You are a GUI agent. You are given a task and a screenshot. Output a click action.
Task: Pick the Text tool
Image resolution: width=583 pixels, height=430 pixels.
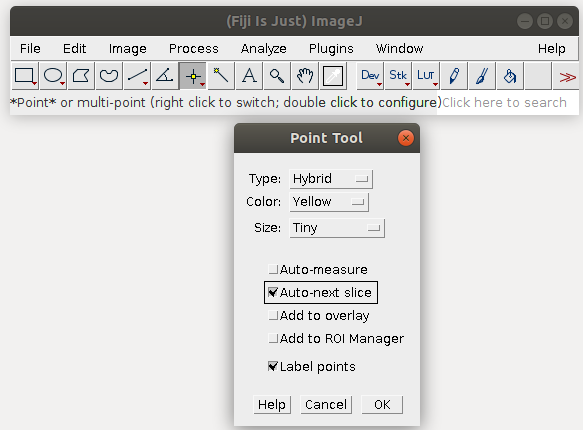pyautogui.click(x=249, y=76)
